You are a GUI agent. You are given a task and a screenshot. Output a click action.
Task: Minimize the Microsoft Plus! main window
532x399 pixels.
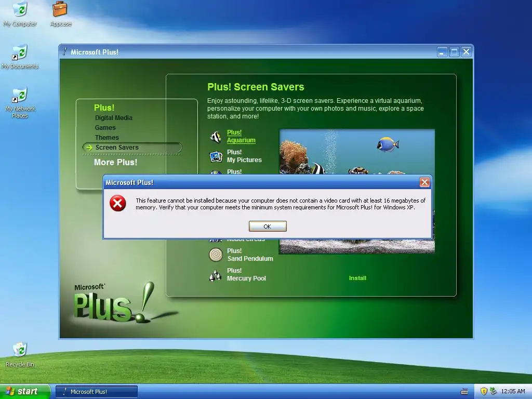pos(442,52)
